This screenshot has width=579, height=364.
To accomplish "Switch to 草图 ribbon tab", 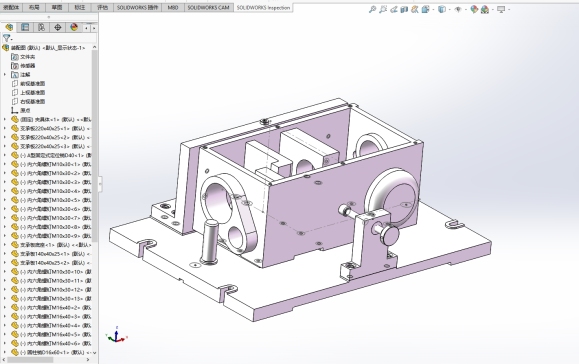I will click(x=57, y=7).
